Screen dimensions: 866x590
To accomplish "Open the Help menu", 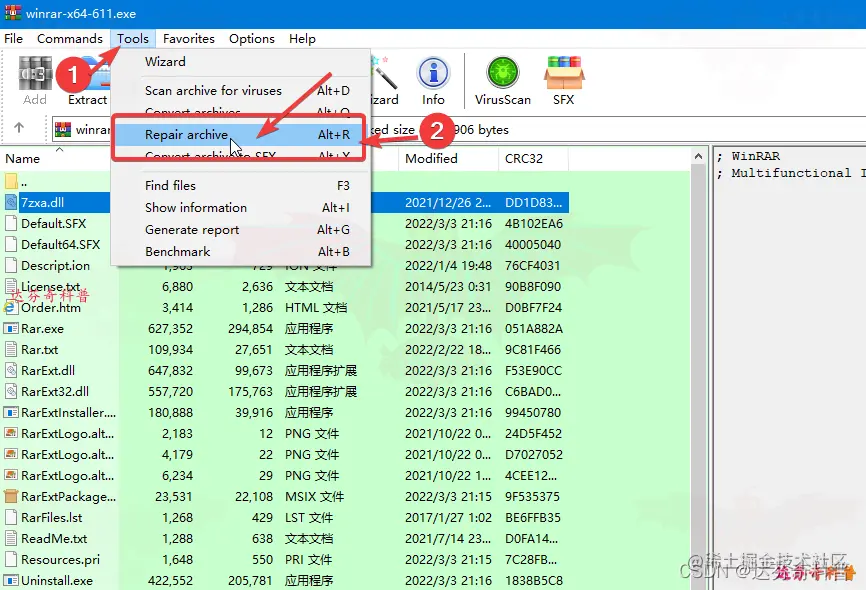I will coord(302,39).
